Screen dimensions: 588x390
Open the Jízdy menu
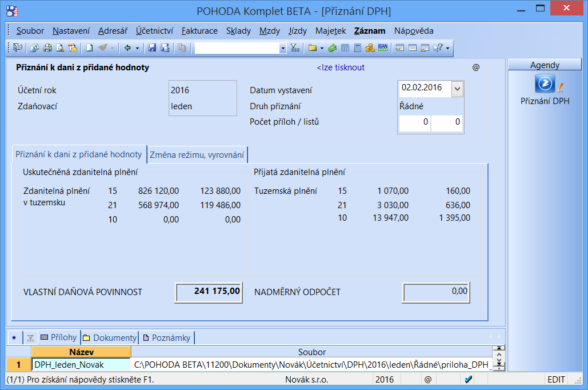[x=298, y=31]
